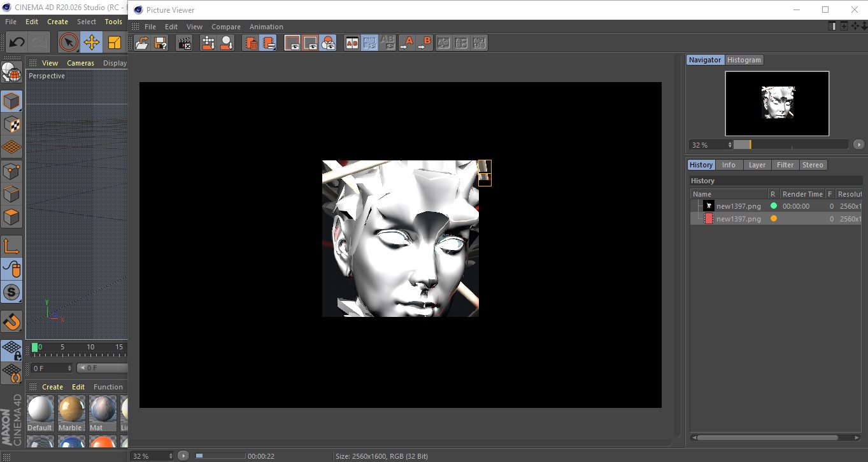Open Picture Viewer Animation menu
This screenshot has height=462, width=868.
click(266, 27)
